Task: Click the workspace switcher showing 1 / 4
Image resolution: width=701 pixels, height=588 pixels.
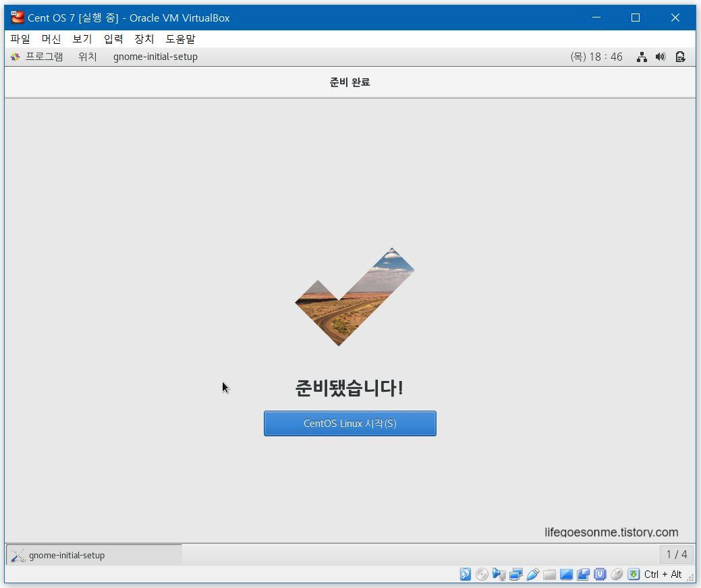Action: [x=677, y=554]
